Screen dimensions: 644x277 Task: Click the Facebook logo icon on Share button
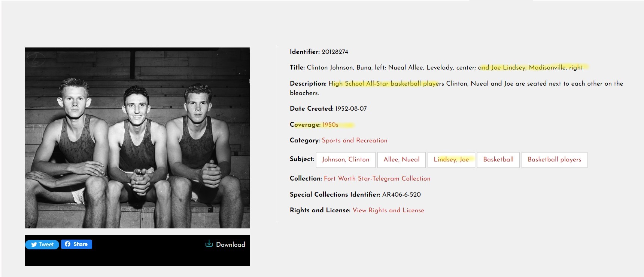pos(67,244)
